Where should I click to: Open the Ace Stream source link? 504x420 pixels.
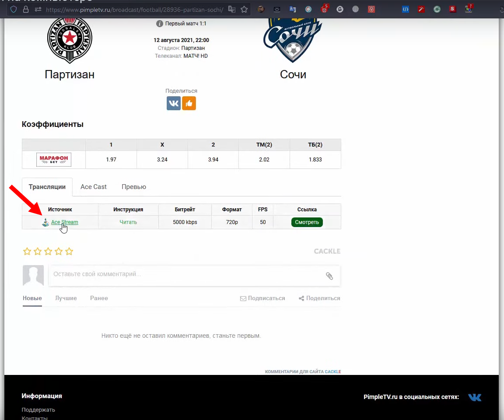click(x=65, y=222)
